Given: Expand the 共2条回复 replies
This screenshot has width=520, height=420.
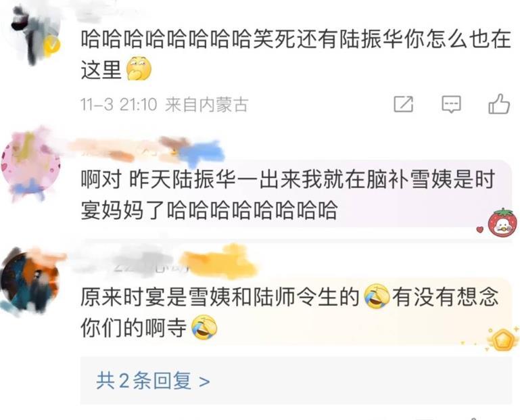Looking at the screenshot, I should (x=153, y=381).
